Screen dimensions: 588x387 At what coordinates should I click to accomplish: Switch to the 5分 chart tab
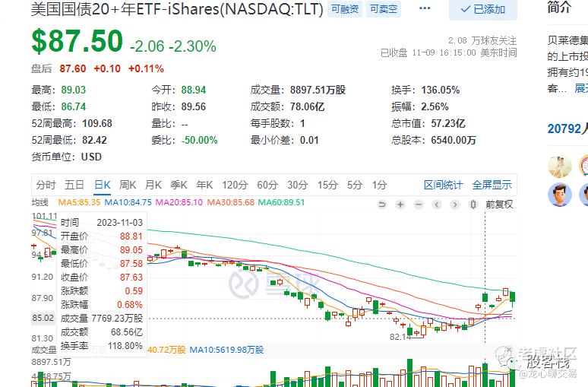point(355,185)
